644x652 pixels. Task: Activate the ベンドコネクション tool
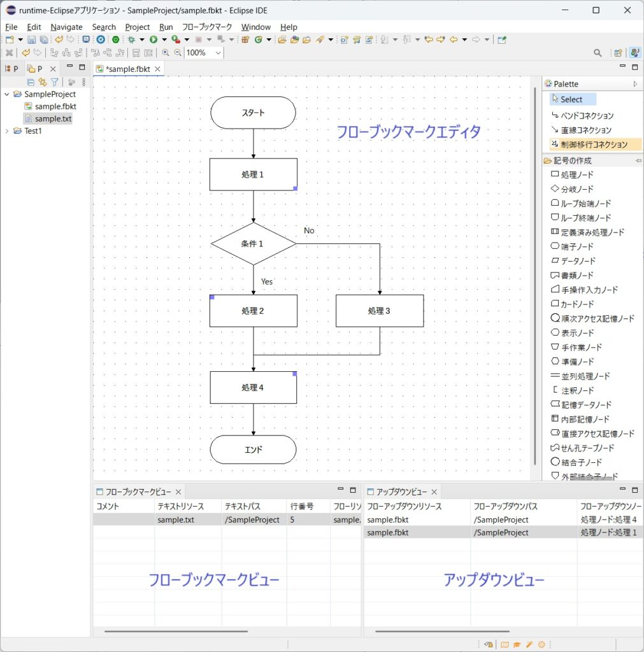point(587,116)
